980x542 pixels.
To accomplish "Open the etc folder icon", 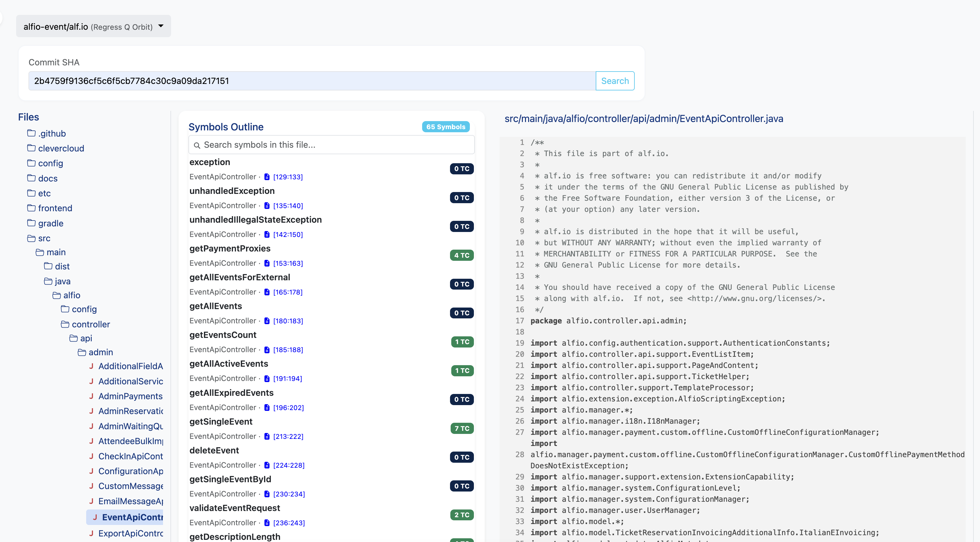I will pos(31,193).
